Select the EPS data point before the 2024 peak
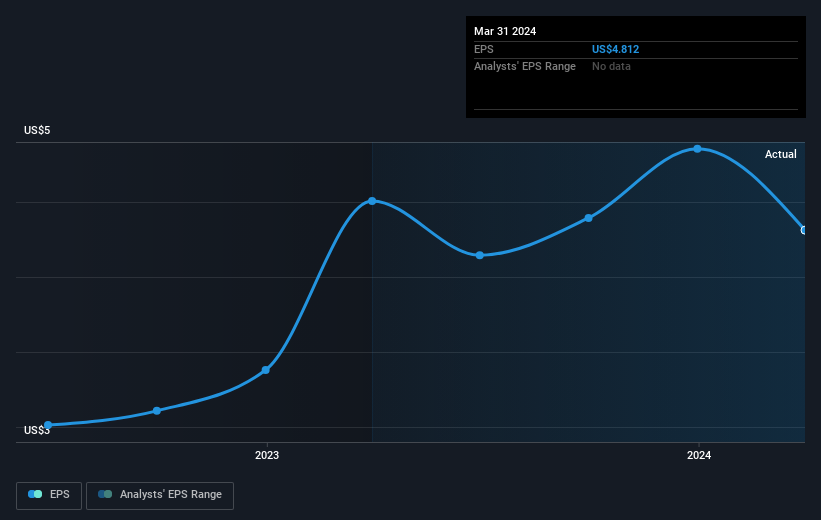This screenshot has height=520, width=821. point(589,218)
